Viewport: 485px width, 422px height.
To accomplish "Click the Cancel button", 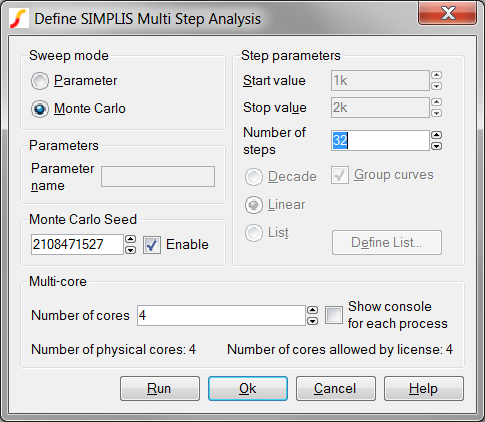I will [x=336, y=389].
